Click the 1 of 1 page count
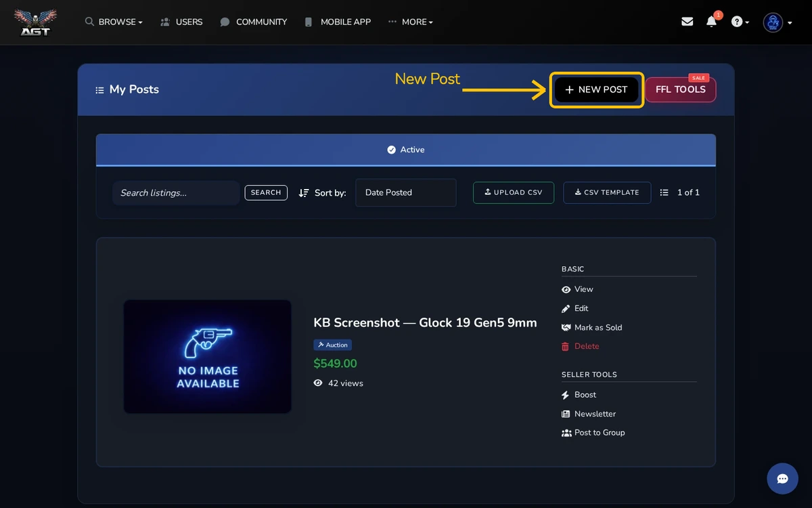 [x=688, y=192]
